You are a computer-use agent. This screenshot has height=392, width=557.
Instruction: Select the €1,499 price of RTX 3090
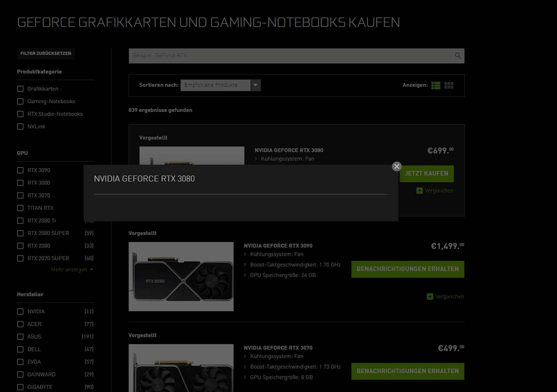[x=447, y=246]
